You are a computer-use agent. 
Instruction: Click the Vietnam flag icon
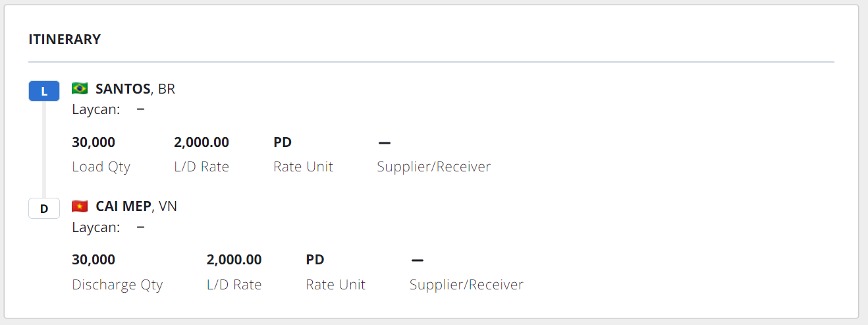tap(80, 206)
